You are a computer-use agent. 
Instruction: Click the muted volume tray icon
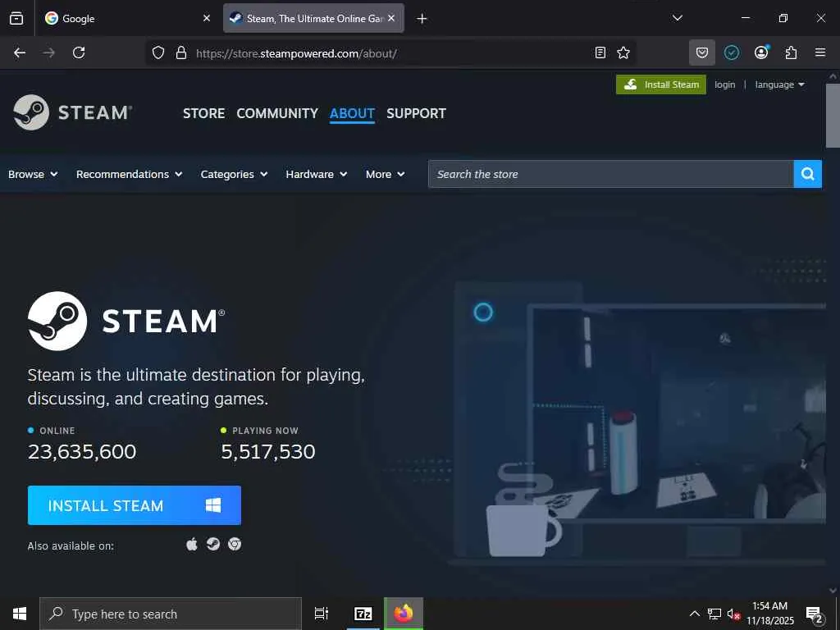[733, 614]
